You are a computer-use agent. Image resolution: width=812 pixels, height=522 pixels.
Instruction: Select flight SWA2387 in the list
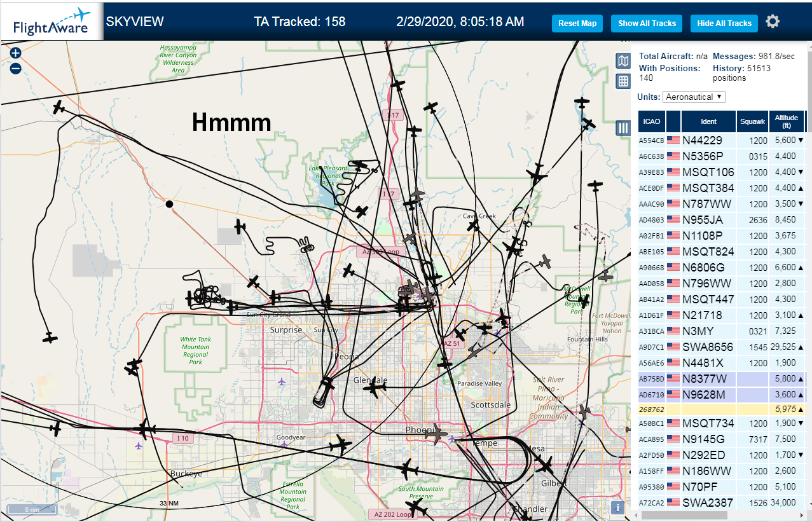pos(722,503)
